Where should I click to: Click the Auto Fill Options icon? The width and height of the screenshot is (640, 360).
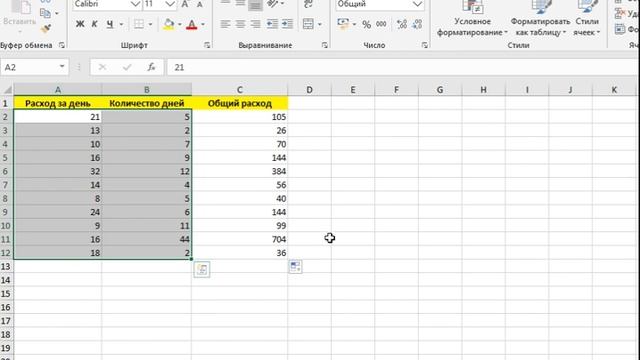pos(295,267)
